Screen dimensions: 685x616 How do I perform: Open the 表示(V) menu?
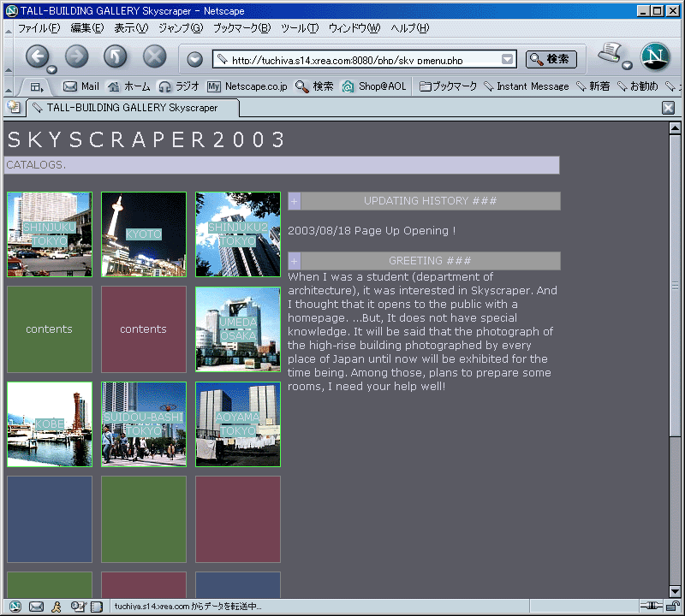pos(131,28)
